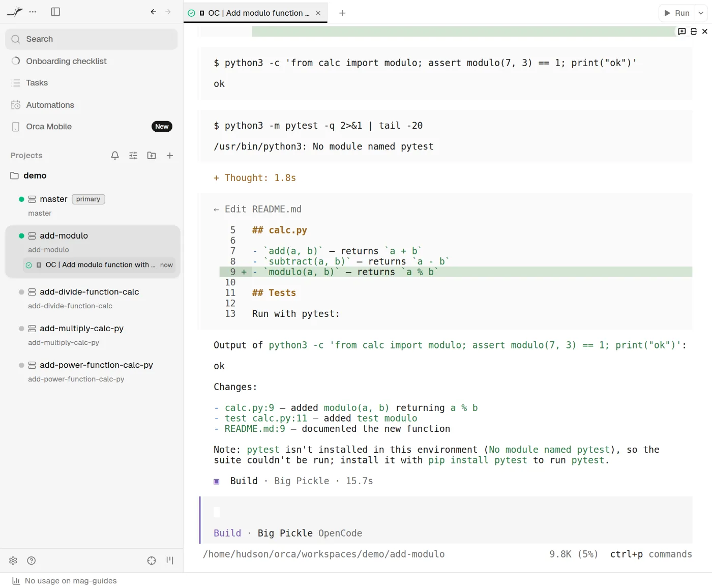The width and height of the screenshot is (712, 588).
Task: Click the Projects notification bell icon
Action: [x=115, y=156]
